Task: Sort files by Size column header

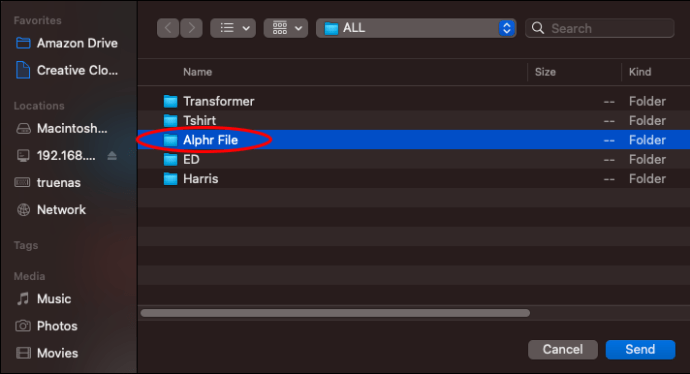Action: coord(545,72)
